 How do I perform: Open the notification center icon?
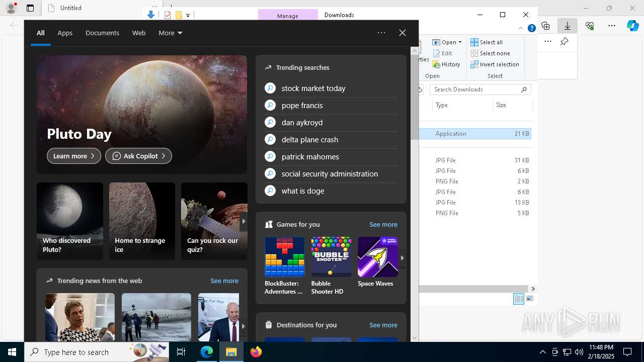[627, 352]
